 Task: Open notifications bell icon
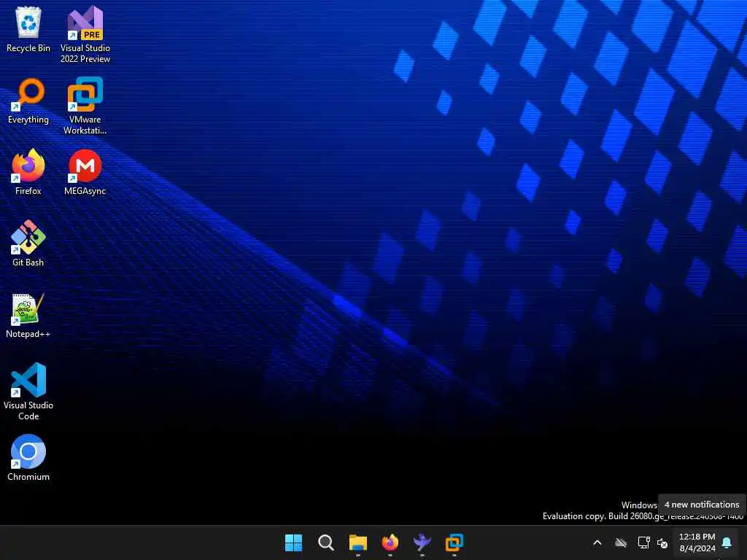coord(727,542)
